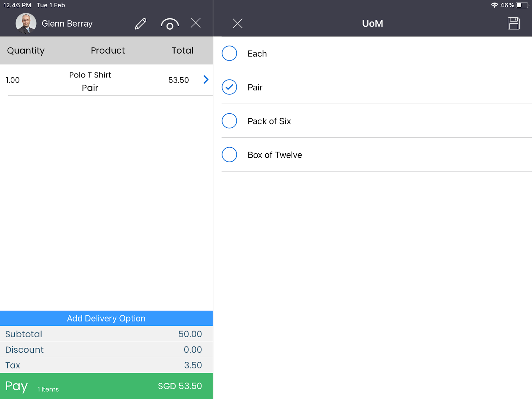Screen dimensions: 532x399
Task: Expand Polo T Shirt line details chevron
Action: (x=206, y=79)
